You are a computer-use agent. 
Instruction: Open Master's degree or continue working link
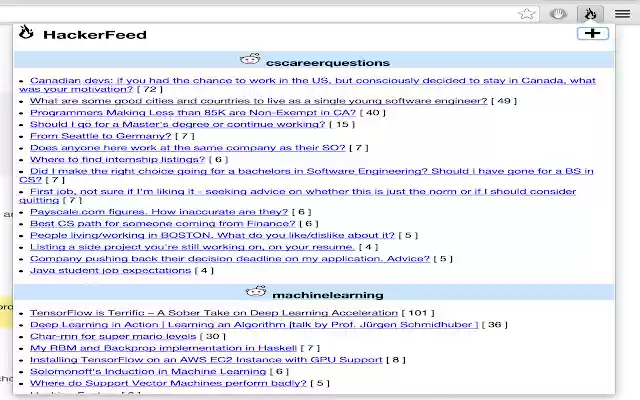click(177, 124)
